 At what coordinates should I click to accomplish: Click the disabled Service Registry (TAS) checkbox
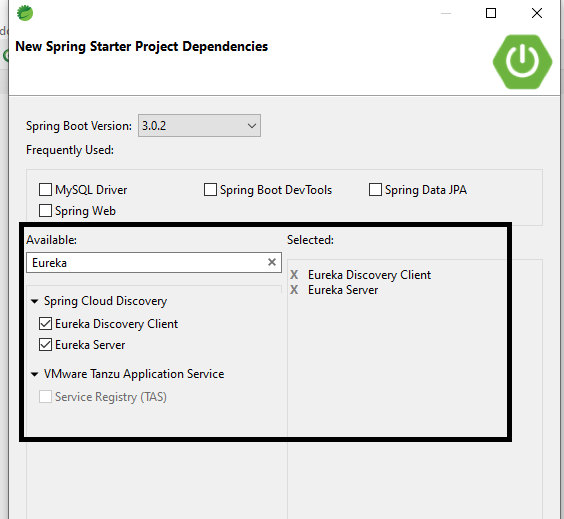[45, 397]
